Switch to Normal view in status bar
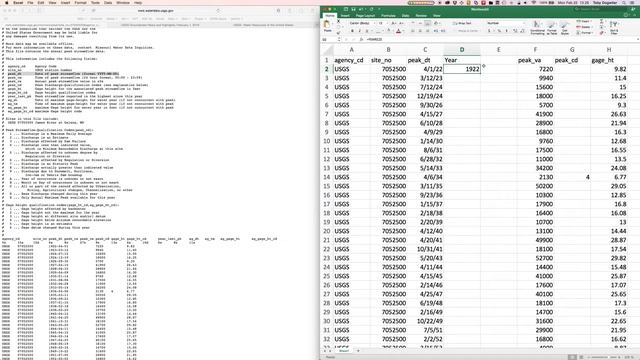Screen dimensions: 640x360 coord(573,357)
